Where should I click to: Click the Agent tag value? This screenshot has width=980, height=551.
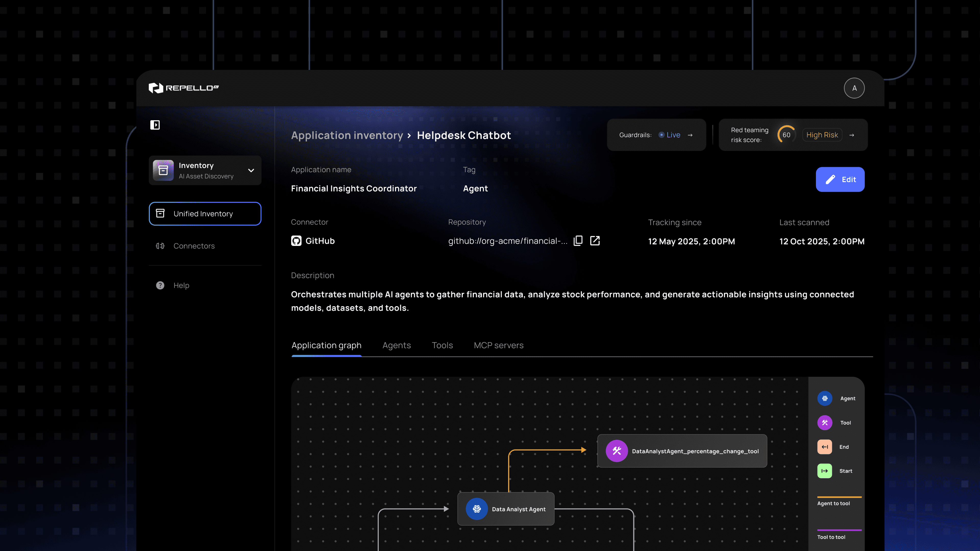(475, 189)
